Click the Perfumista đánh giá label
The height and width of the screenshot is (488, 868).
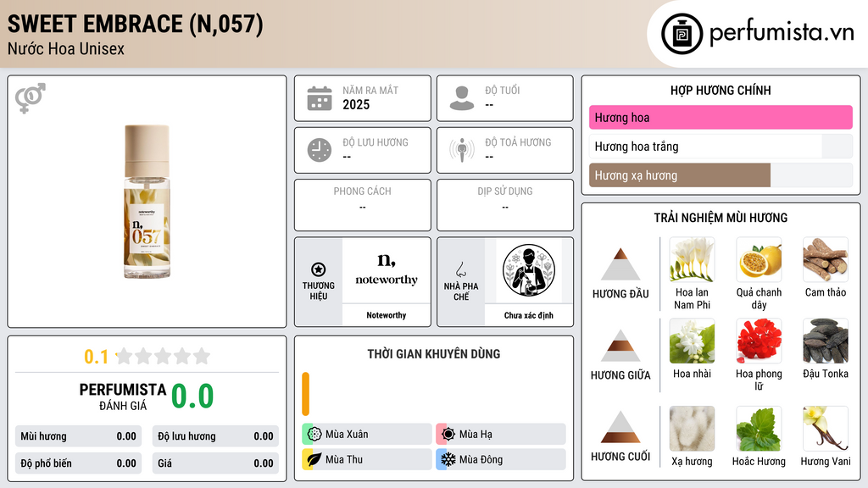(x=123, y=396)
